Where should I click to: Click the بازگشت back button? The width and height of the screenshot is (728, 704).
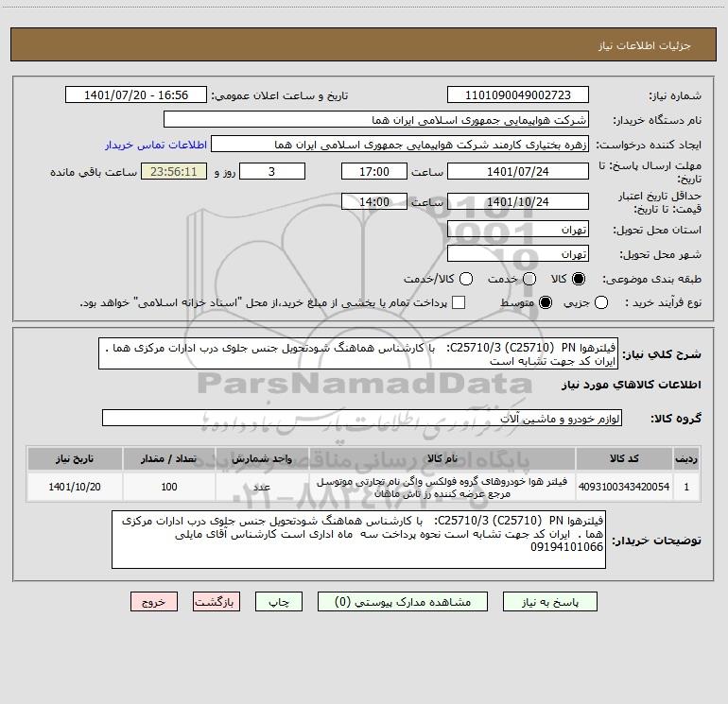click(x=216, y=601)
